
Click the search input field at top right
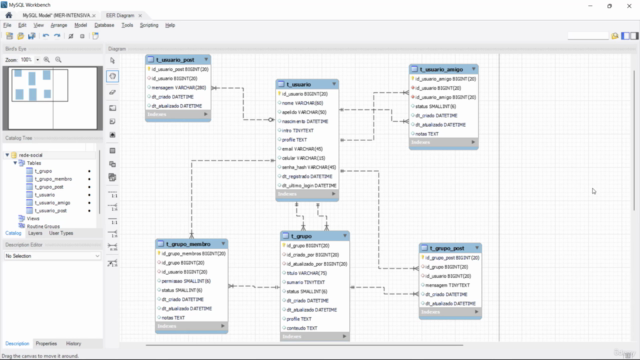click(588, 36)
